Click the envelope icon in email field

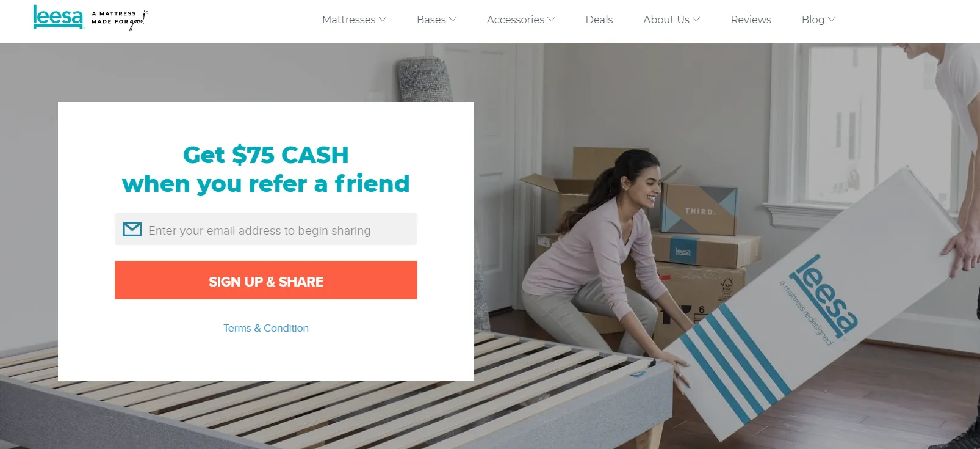point(132,229)
